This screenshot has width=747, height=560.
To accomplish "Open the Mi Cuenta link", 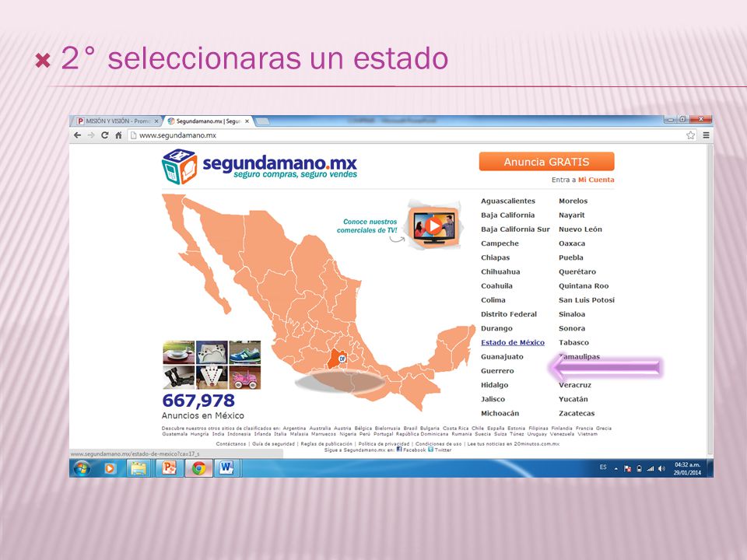I will (596, 180).
